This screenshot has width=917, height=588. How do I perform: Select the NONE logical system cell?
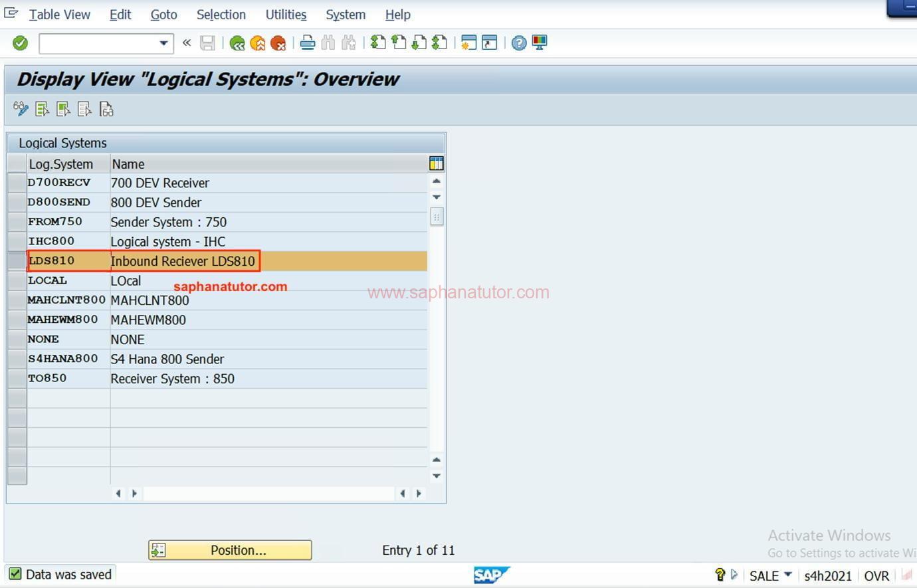[x=68, y=340]
